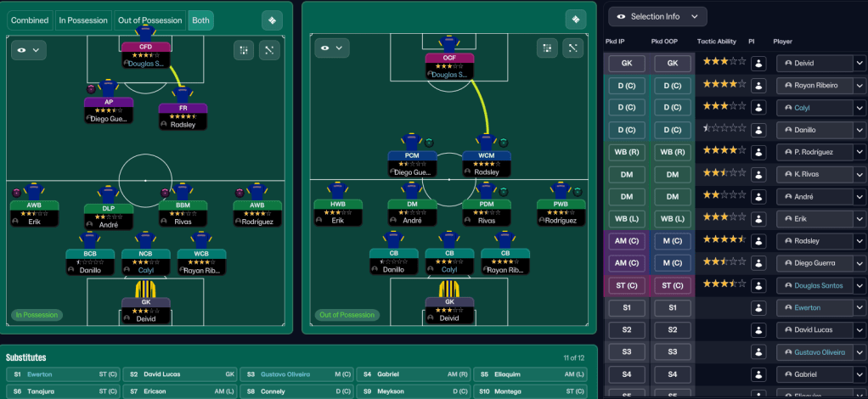Screen dimensions: 868x399
Task: Expand the left pitch with arrows icon
Action: point(269,50)
